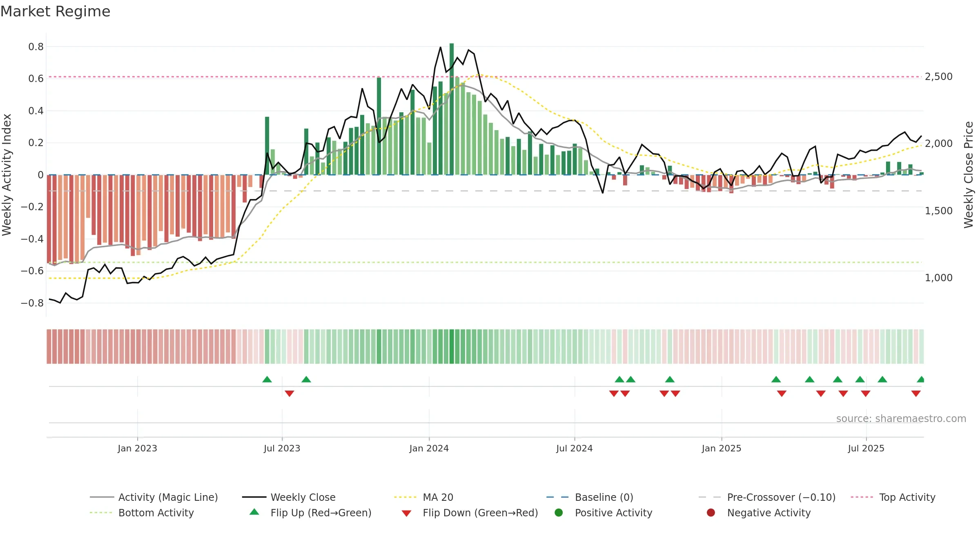The image size is (980, 551).
Task: Click the Negative Activity red circle icon
Action: [x=711, y=513]
